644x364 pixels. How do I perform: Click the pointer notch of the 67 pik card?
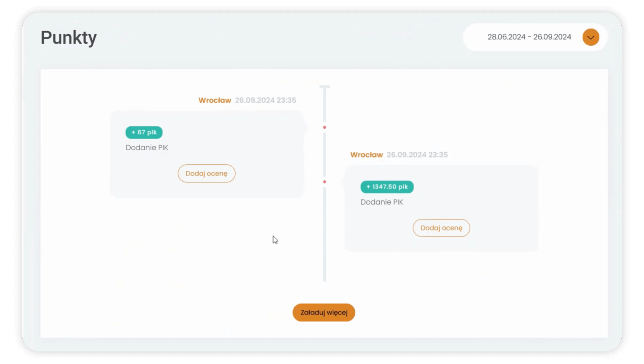click(x=305, y=127)
